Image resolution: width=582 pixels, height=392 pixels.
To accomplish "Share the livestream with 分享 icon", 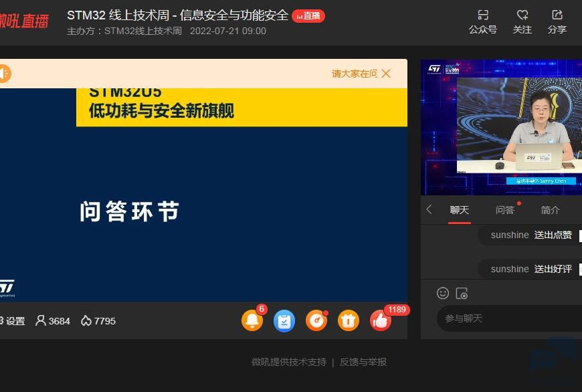I will 557,15.
